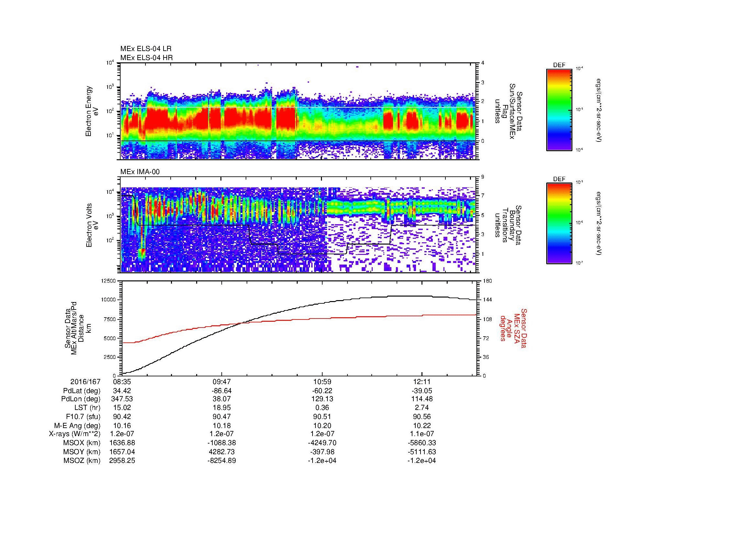
Task: Click the 'MSOZ (km)' row label
Action: [x=82, y=461]
